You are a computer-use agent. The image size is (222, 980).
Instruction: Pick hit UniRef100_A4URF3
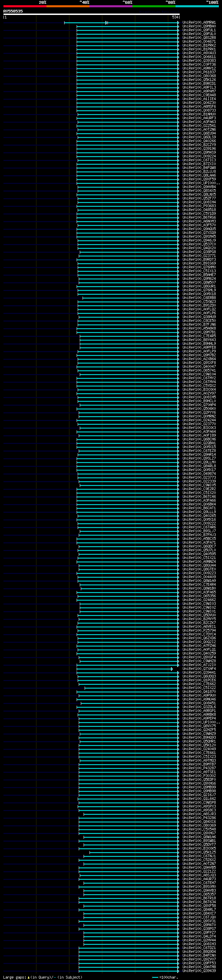point(199,118)
